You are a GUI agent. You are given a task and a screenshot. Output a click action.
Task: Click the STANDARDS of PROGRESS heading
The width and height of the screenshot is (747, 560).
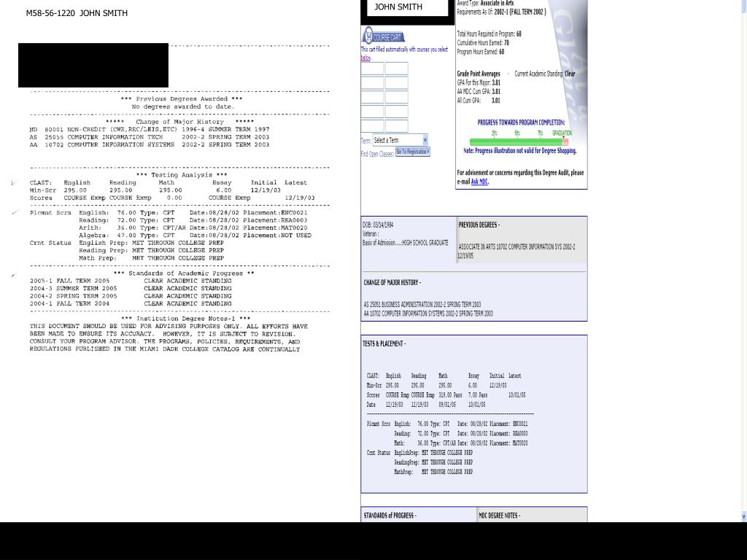click(390, 516)
